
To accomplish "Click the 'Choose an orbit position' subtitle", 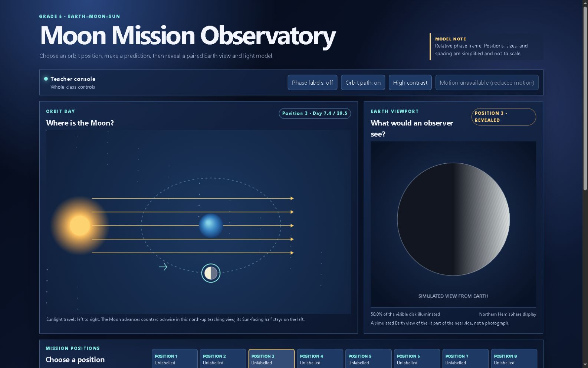I will pos(156,56).
